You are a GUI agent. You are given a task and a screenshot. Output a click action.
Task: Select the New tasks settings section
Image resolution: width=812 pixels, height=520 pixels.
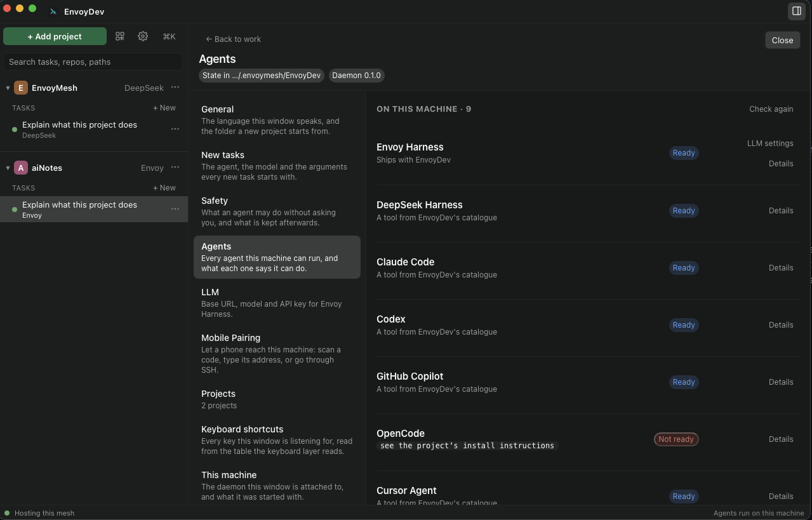277,166
